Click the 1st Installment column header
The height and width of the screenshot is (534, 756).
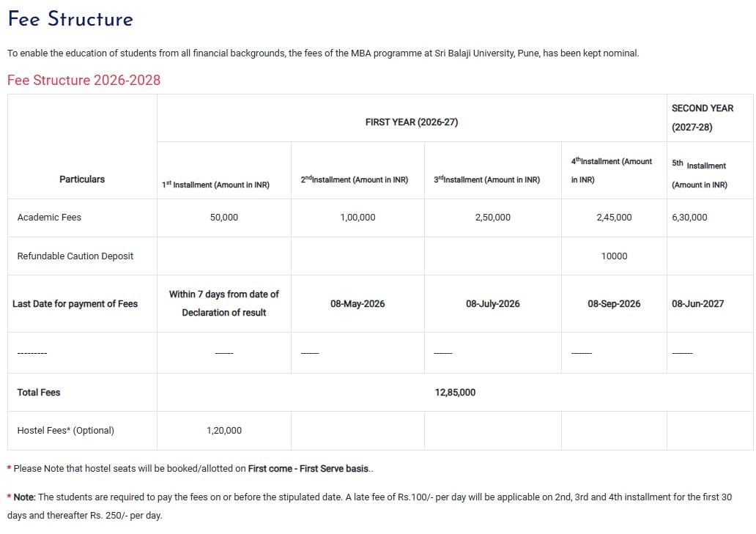[x=215, y=185]
